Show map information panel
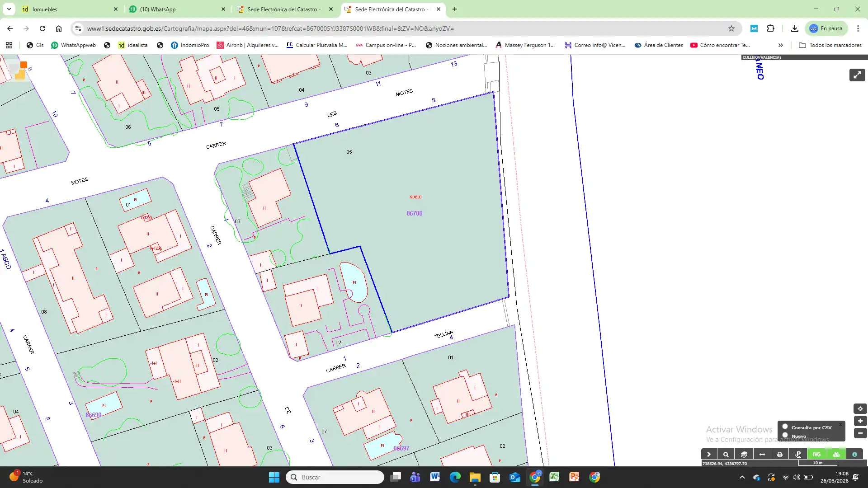The width and height of the screenshot is (868, 488). pyautogui.click(x=854, y=454)
